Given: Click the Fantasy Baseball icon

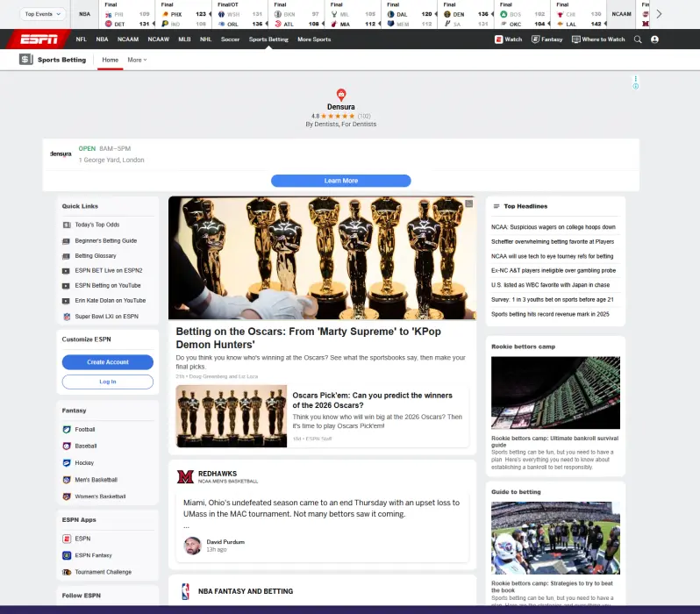Looking at the screenshot, I should (67, 446).
